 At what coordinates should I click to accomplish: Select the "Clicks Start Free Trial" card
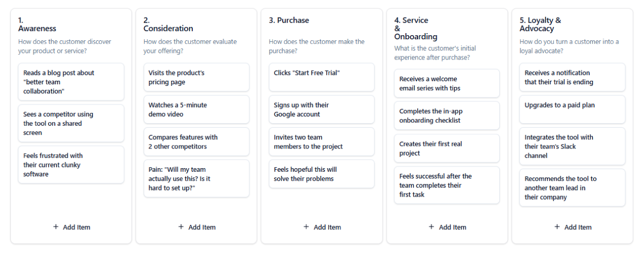(321, 77)
